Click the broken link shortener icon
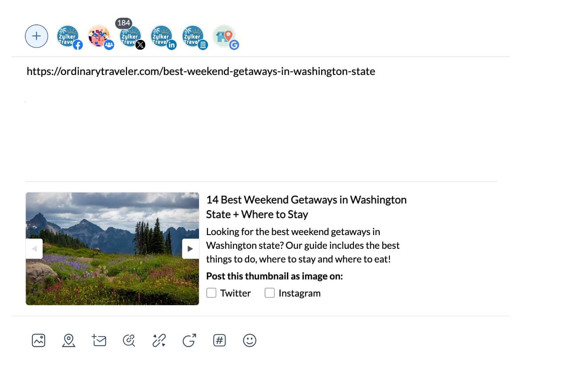The height and width of the screenshot is (377, 588). point(159,341)
